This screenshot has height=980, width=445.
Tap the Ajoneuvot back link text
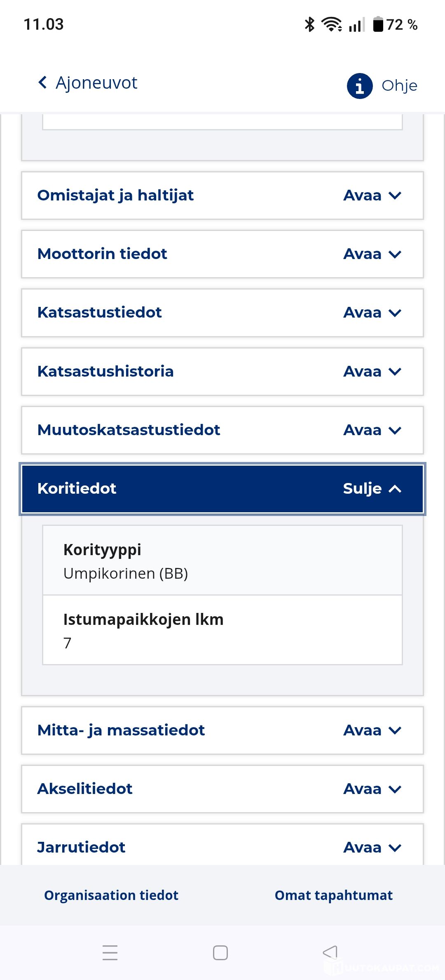coord(96,83)
